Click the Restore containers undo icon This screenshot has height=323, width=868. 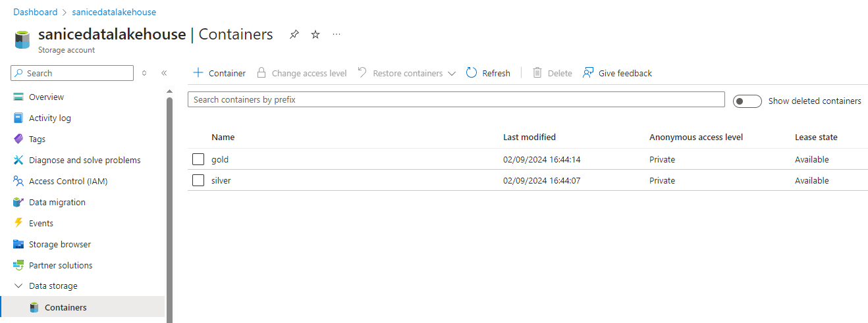362,72
